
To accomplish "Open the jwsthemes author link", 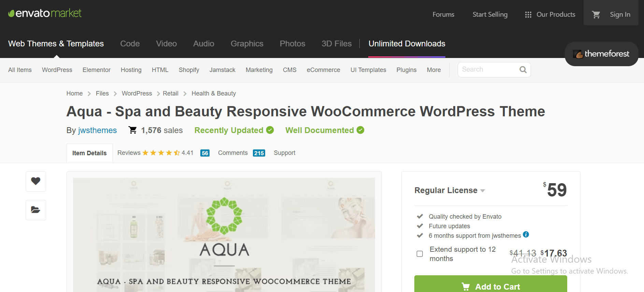I will pos(97,130).
